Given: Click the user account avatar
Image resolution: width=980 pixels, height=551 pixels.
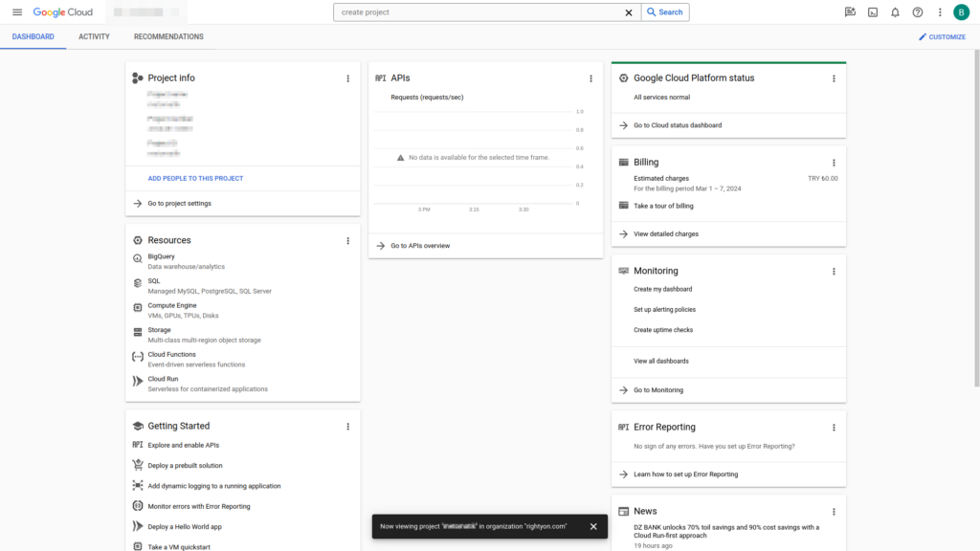Looking at the screenshot, I should click(x=961, y=12).
